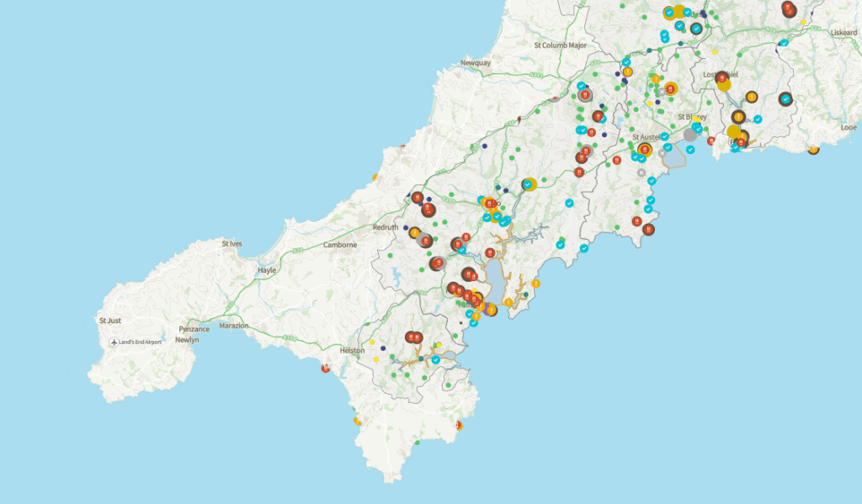Open the red marker on the coast southwest of Helston

[326, 368]
